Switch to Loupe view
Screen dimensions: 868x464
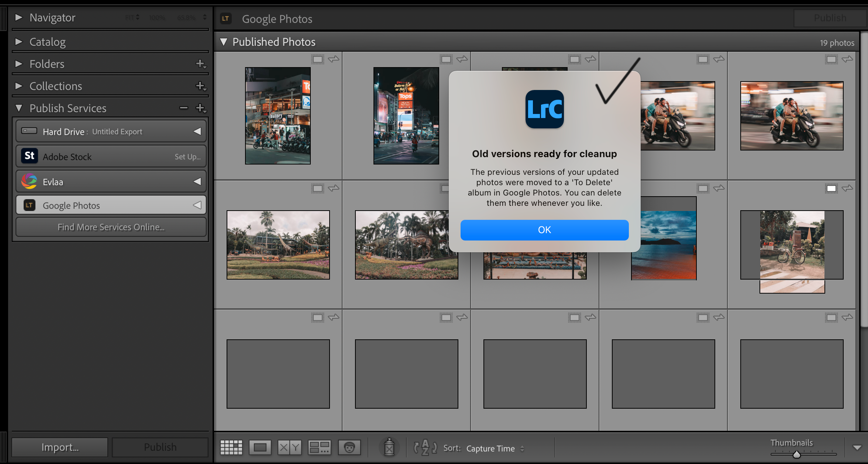click(260, 447)
